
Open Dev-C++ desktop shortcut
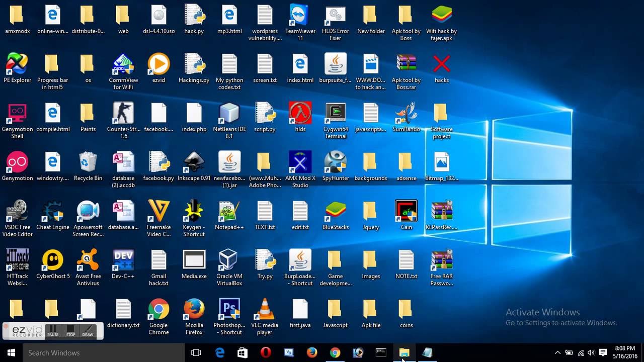coord(123,264)
